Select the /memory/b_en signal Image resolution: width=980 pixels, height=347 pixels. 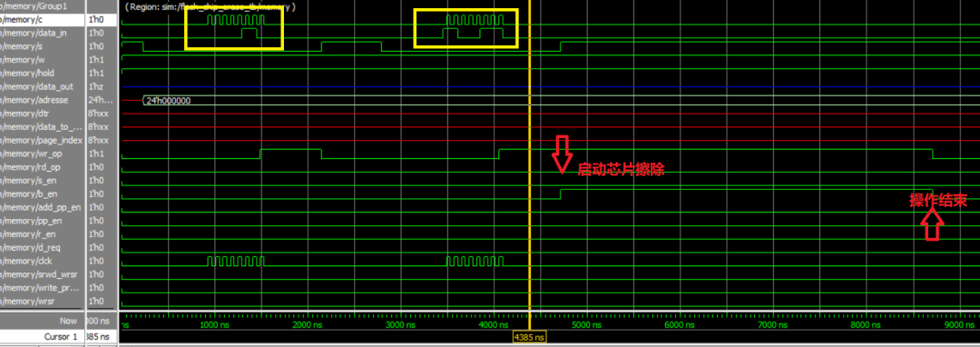click(x=42, y=193)
